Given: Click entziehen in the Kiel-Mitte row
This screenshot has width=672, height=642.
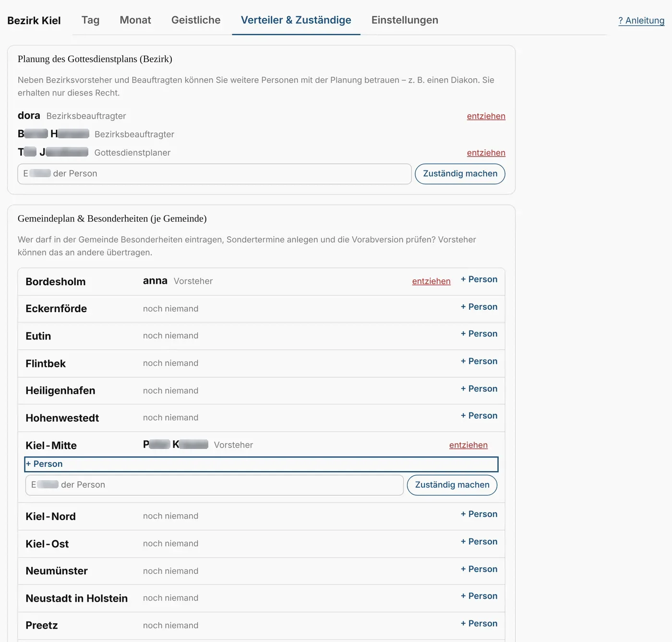Looking at the screenshot, I should pyautogui.click(x=468, y=445).
